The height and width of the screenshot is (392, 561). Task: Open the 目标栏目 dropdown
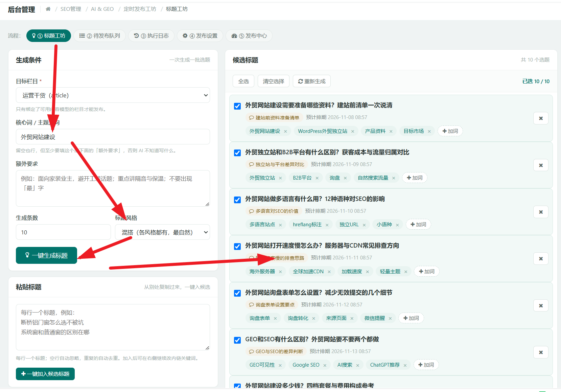(113, 95)
